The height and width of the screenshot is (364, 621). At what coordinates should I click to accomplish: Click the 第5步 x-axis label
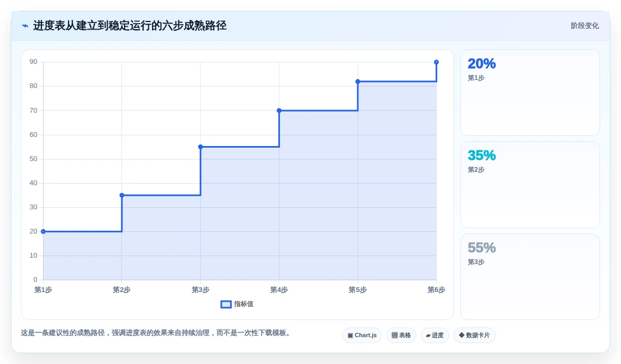click(x=358, y=290)
